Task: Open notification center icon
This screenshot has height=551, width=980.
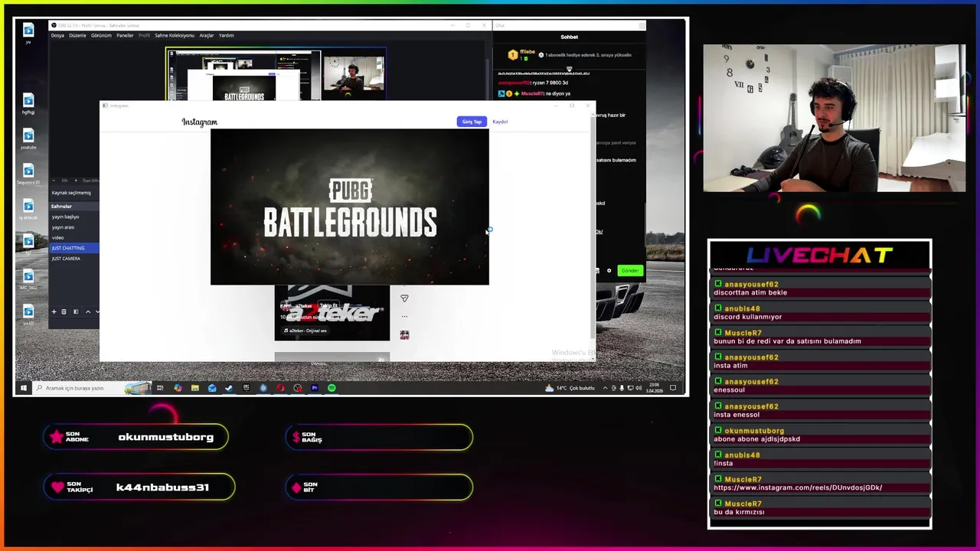Action: pyautogui.click(x=673, y=388)
